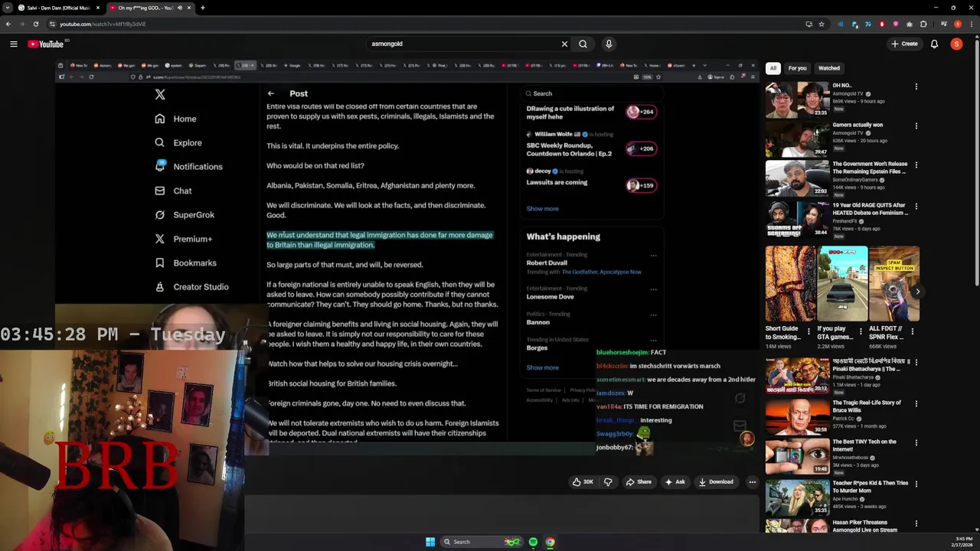The image size is (980, 551).
Task: Open options for OH NO.. video
Action: click(x=916, y=86)
